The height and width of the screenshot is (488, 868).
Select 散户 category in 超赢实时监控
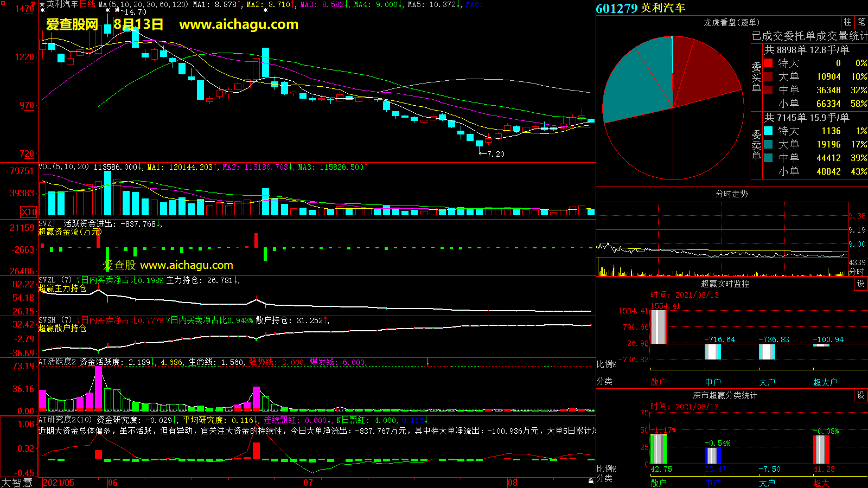point(658,382)
